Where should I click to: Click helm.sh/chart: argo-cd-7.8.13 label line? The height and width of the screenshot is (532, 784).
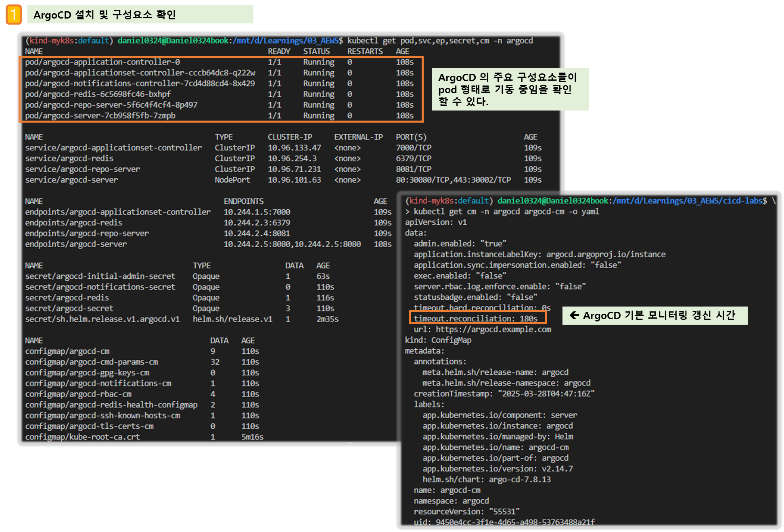click(x=486, y=479)
